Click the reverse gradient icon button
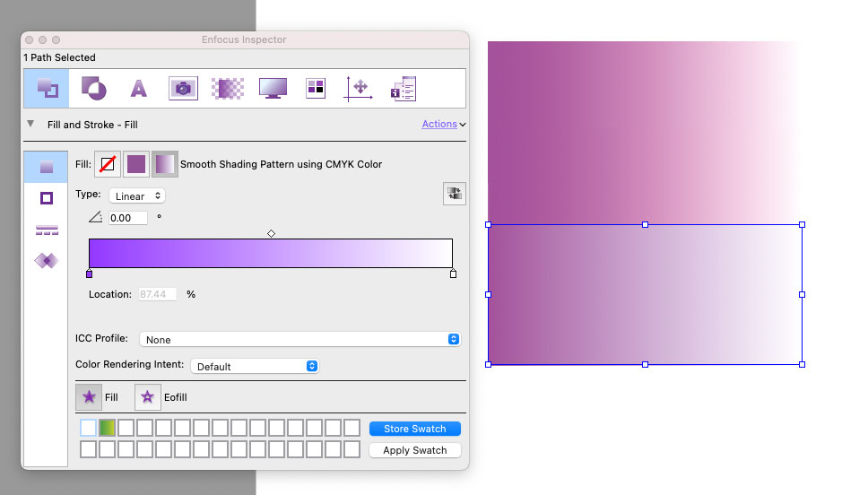868x495 pixels. (x=455, y=193)
